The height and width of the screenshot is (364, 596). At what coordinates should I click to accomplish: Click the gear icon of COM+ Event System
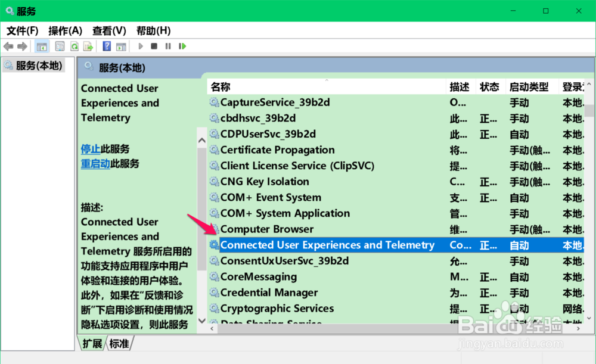click(x=215, y=198)
